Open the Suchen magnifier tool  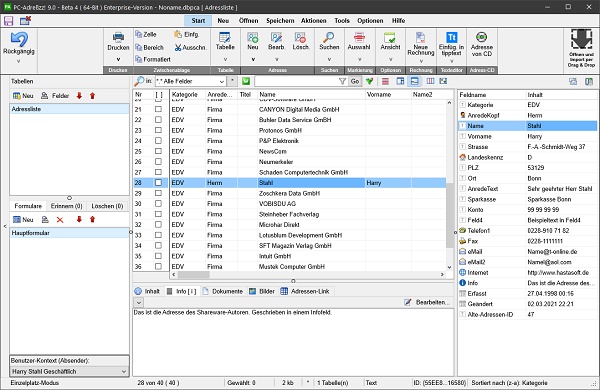click(x=329, y=37)
